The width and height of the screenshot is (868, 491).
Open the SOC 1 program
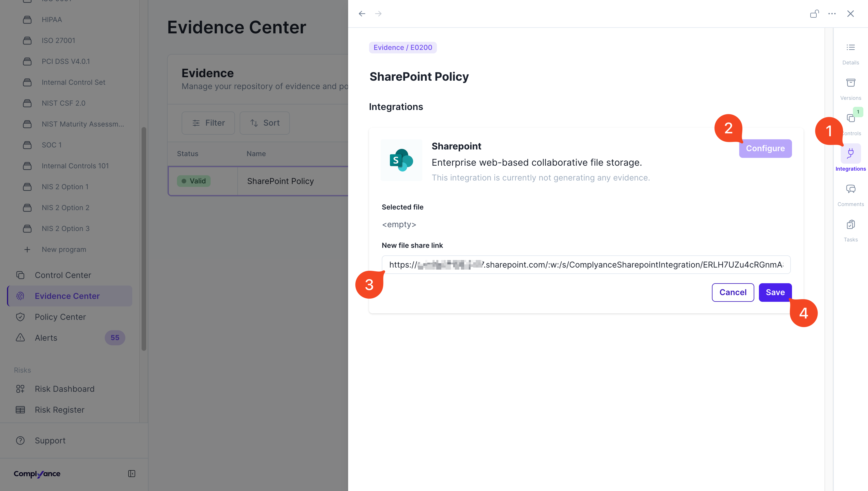pyautogui.click(x=52, y=145)
